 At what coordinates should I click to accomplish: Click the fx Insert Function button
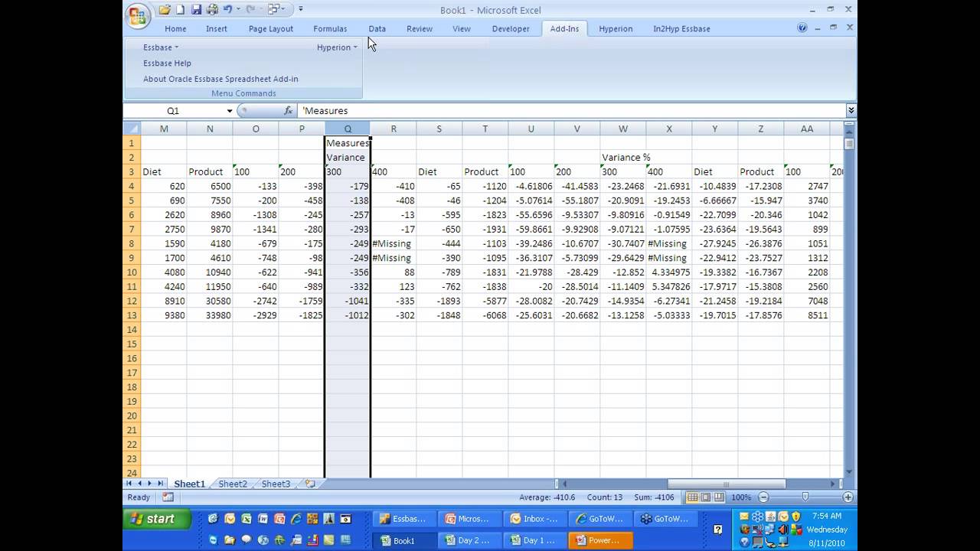pos(289,111)
